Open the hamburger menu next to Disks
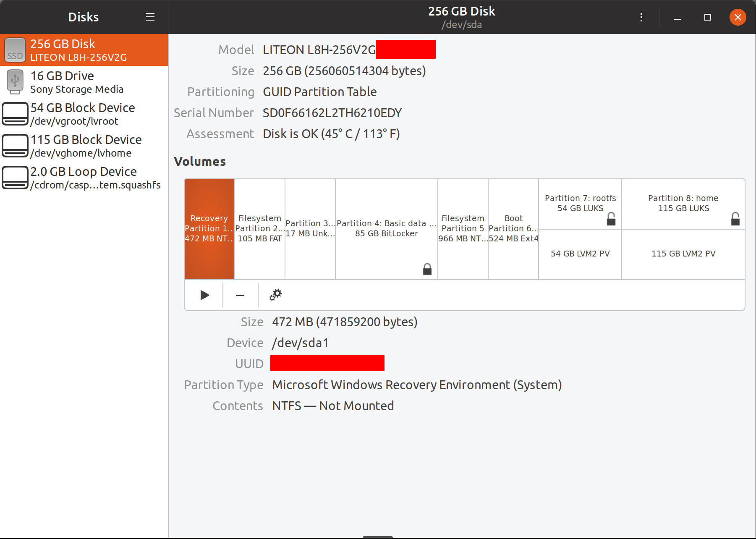Viewport: 756px width, 539px height. click(x=150, y=17)
